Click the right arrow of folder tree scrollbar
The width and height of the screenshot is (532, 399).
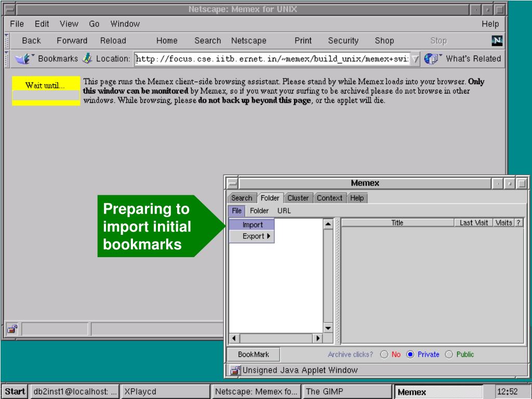(318, 338)
